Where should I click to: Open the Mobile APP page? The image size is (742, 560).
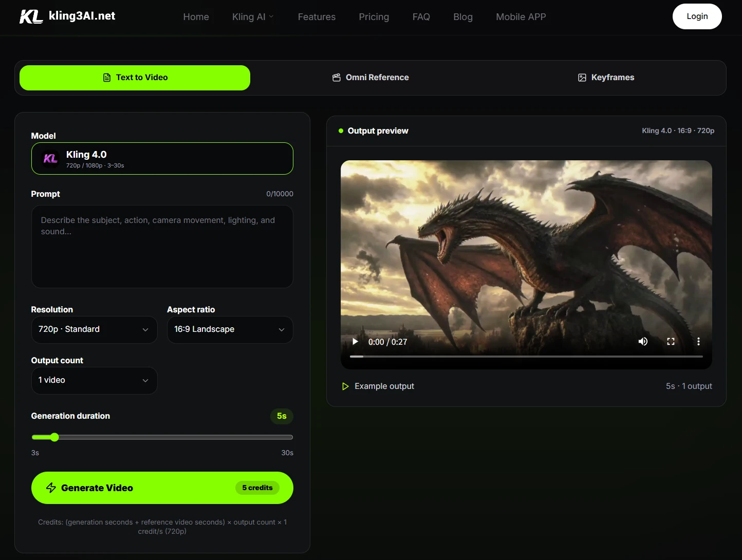tap(521, 17)
